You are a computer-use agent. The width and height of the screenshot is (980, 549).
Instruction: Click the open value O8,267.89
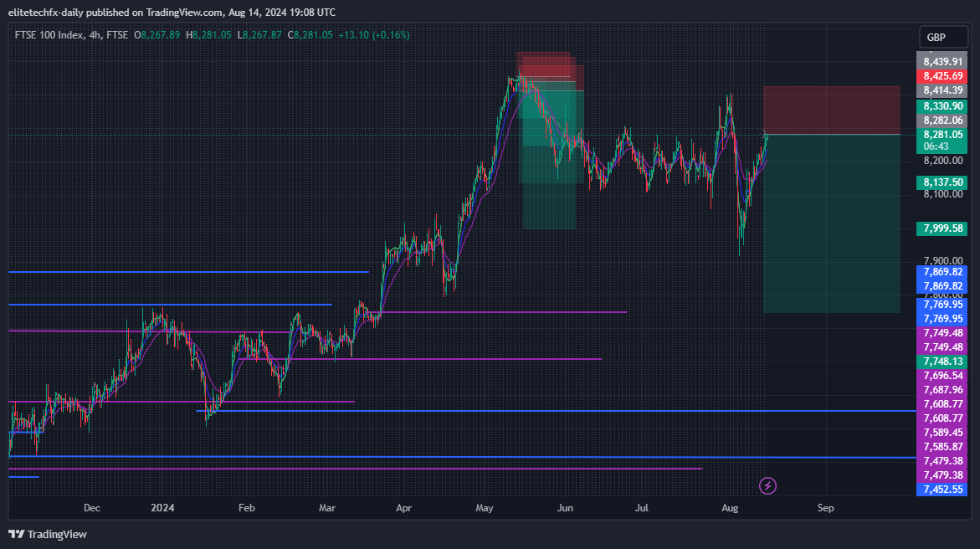[x=156, y=35]
